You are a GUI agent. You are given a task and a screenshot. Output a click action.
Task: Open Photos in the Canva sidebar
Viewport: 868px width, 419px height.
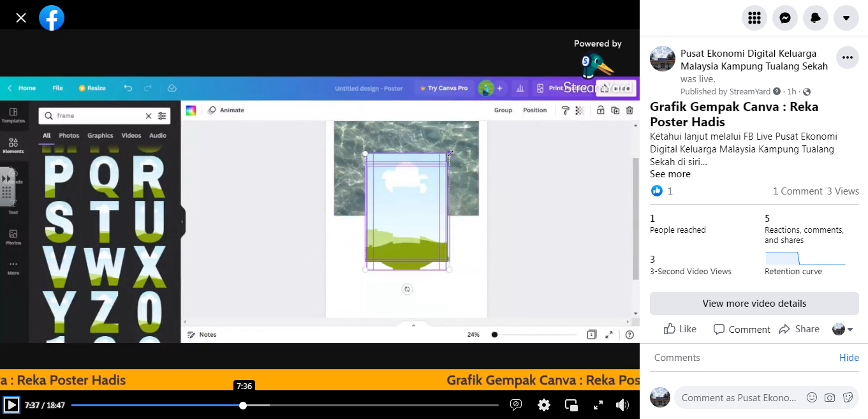point(13,237)
